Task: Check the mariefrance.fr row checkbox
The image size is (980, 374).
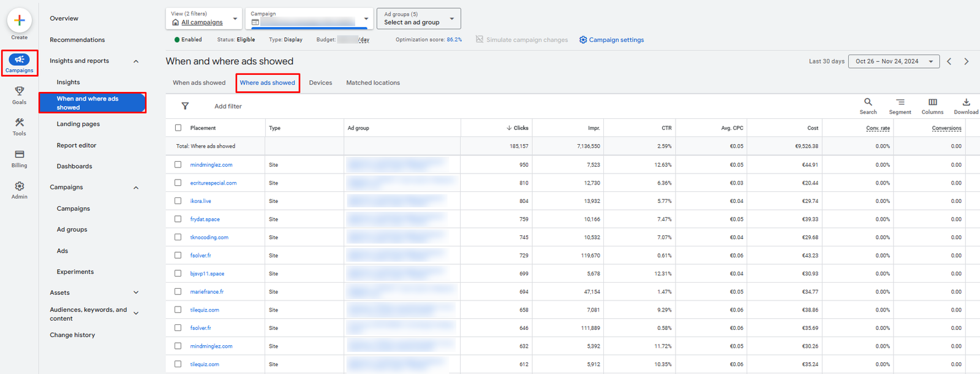Action: 178,291
